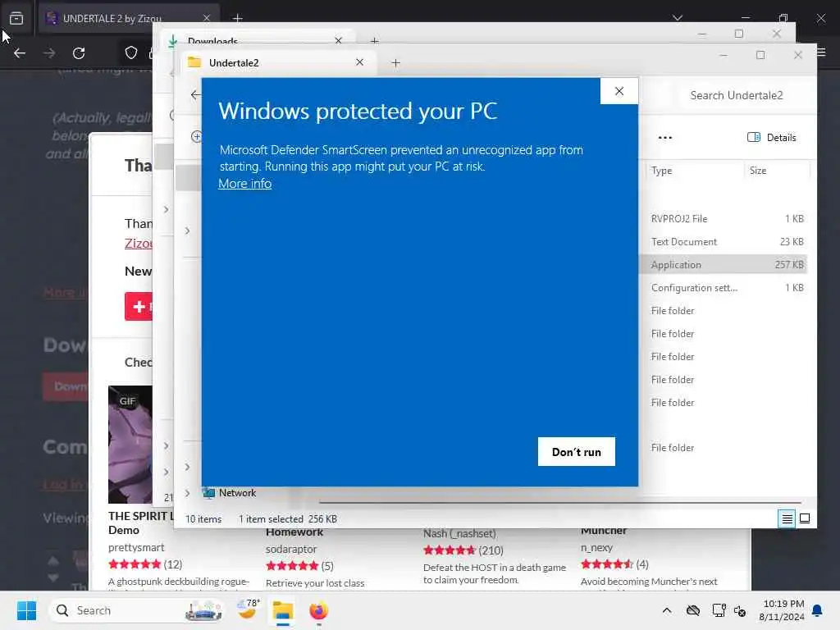Image resolution: width=840 pixels, height=630 pixels.
Task: Add a new tab in Downloads window
Action: pyautogui.click(x=374, y=41)
